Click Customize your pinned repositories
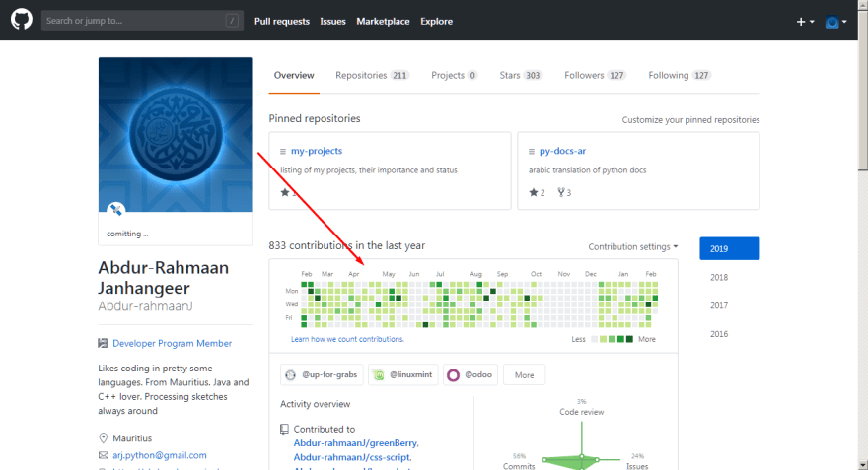The image size is (868, 470). pos(690,120)
